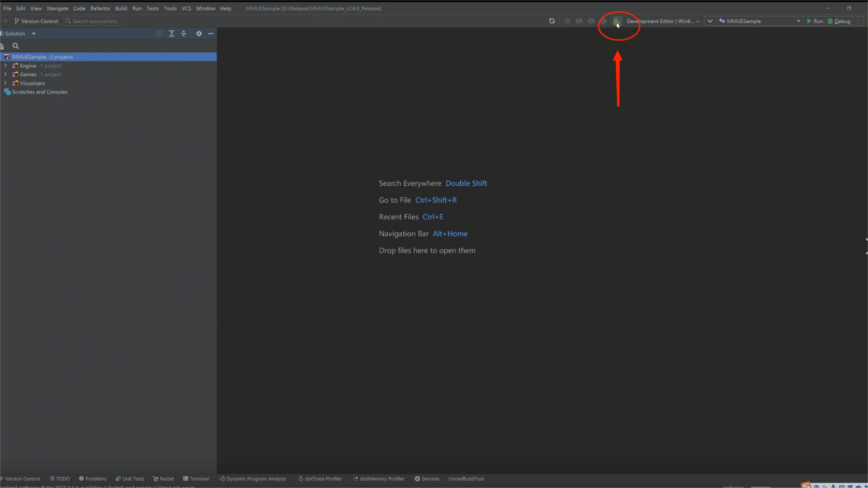
Task: Expand the Engine tree node
Action: coord(5,66)
